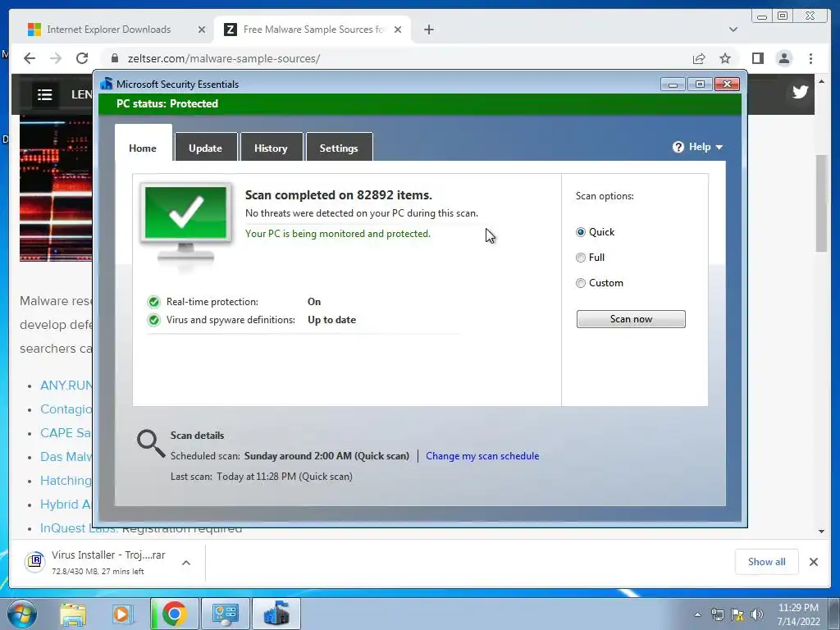The height and width of the screenshot is (630, 840).
Task: Expand Chrome tab search chevron
Action: pos(733,30)
